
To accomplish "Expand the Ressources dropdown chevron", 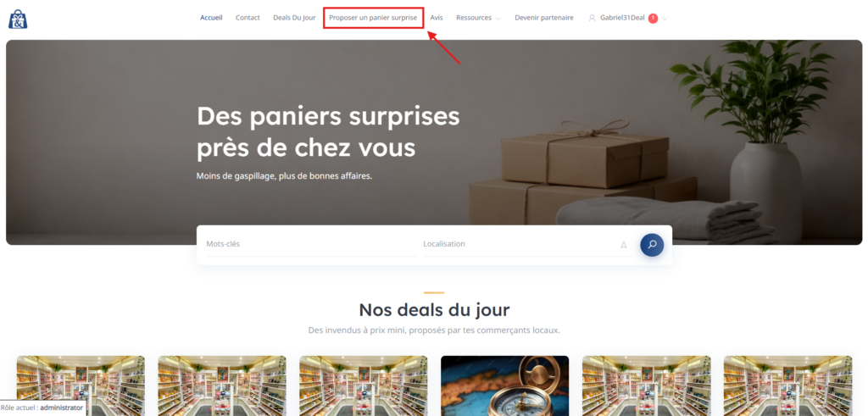I will [498, 19].
